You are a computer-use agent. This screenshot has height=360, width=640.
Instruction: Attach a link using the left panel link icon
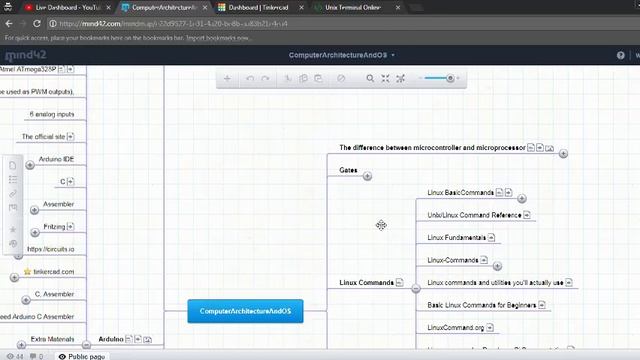(13, 194)
